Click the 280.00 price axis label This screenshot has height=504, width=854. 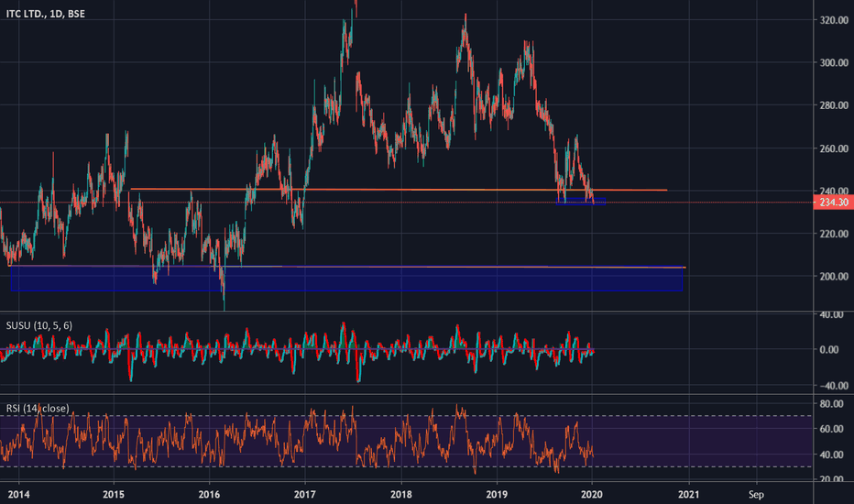tap(834, 105)
